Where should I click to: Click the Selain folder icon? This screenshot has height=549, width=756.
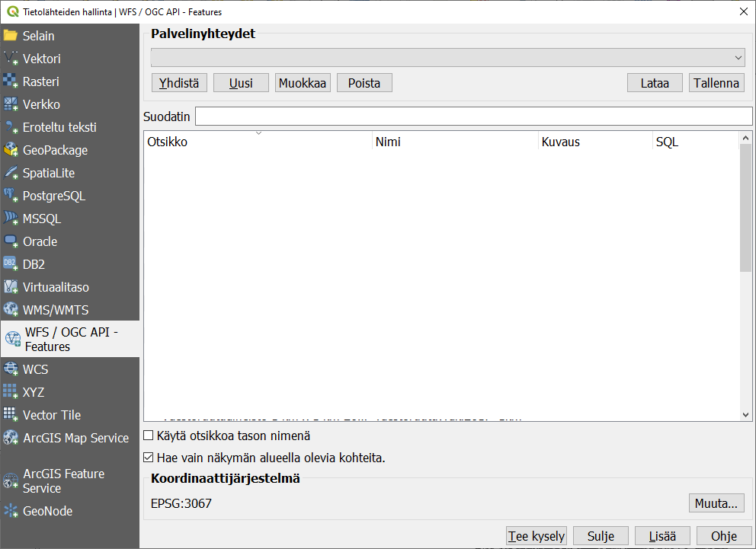[x=11, y=36]
